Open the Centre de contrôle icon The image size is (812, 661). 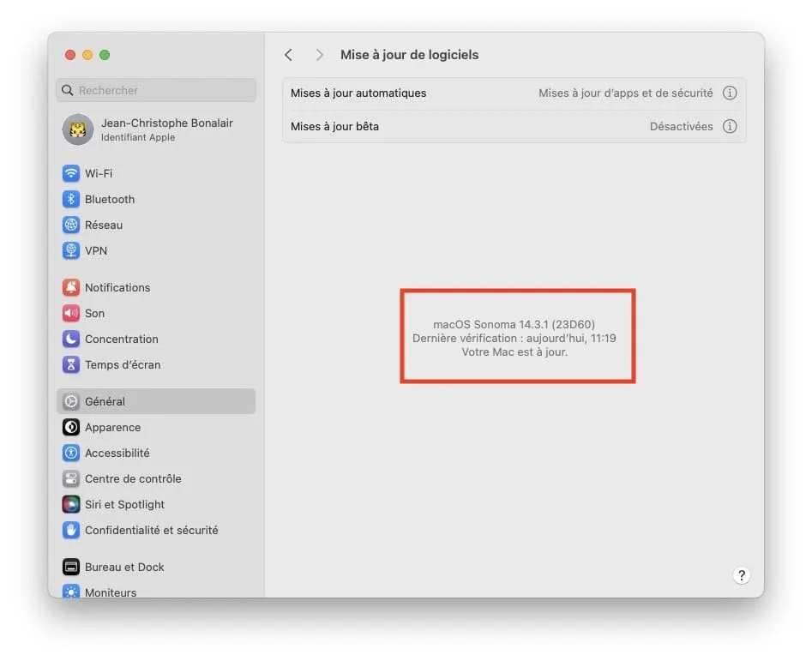(x=71, y=478)
